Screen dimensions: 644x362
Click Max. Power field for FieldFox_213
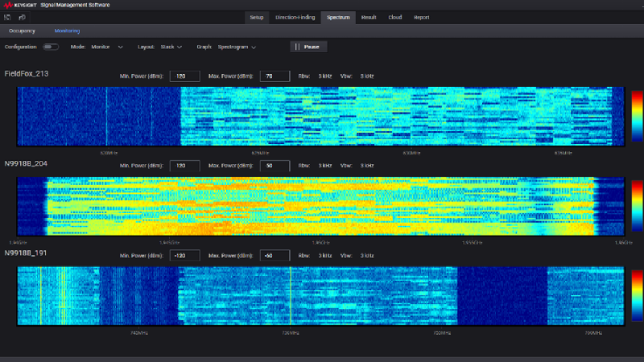(275, 76)
